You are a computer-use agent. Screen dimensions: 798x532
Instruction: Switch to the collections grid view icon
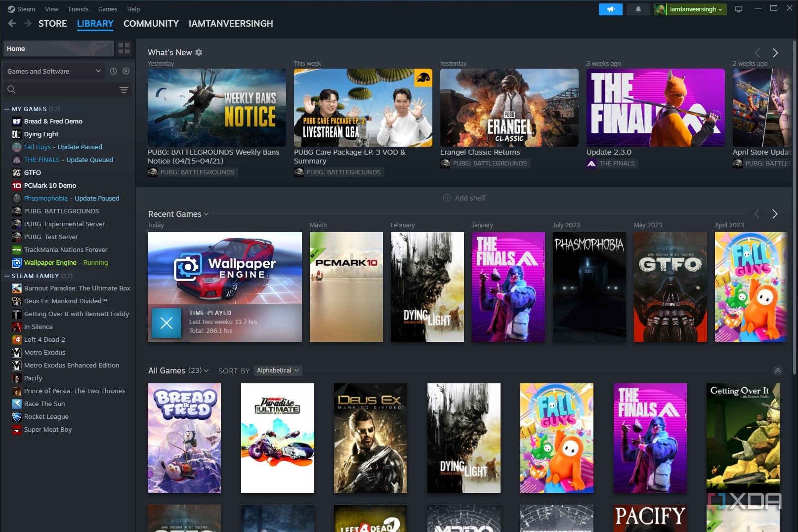click(x=124, y=48)
